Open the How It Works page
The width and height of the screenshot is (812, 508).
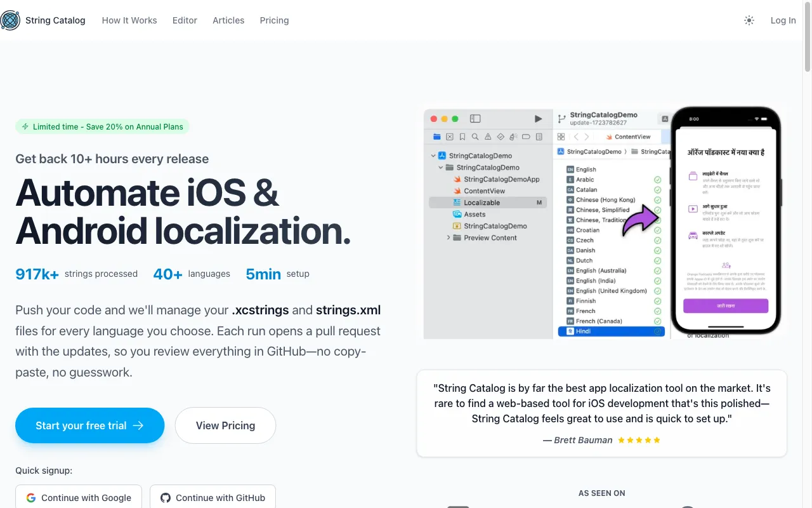[129, 20]
